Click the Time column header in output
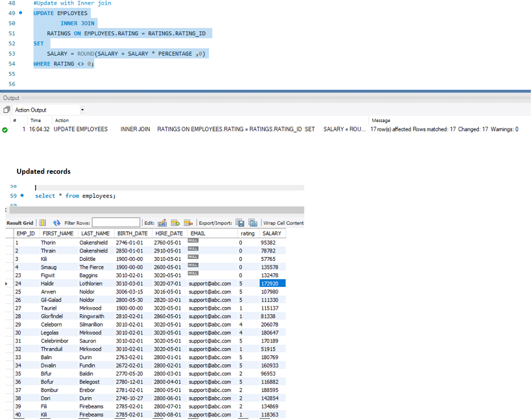This screenshot has width=532, height=420. pyautogui.click(x=36, y=121)
